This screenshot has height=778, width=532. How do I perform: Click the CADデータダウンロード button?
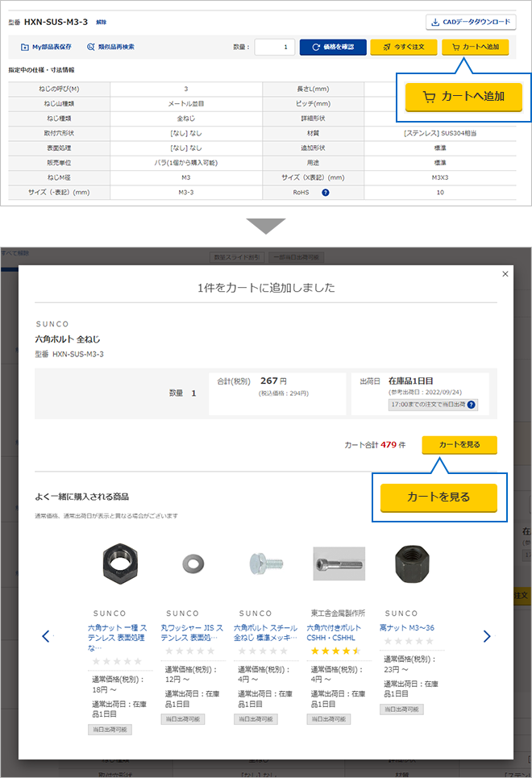(470, 22)
